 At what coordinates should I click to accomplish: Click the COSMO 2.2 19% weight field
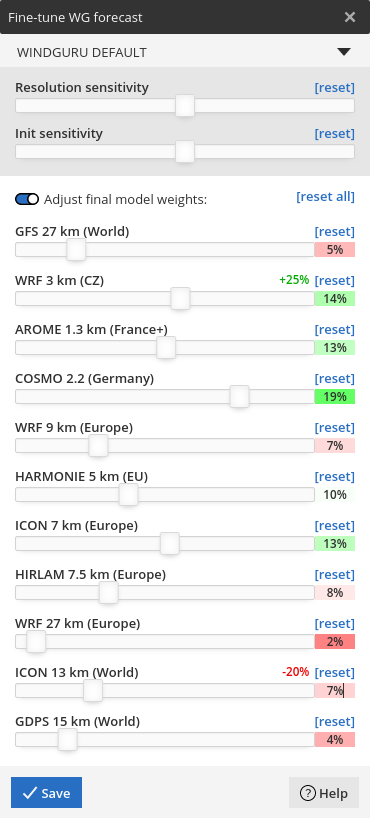(335, 396)
